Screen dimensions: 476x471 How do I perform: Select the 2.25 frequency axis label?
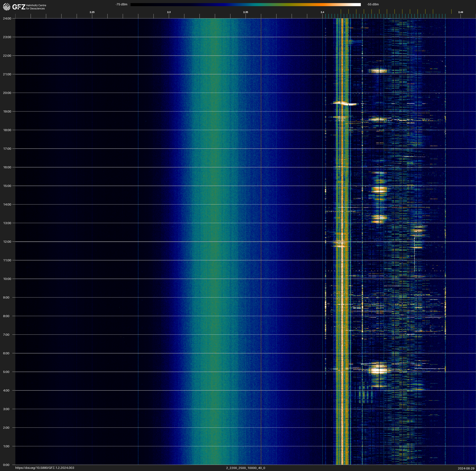pyautogui.click(x=92, y=12)
